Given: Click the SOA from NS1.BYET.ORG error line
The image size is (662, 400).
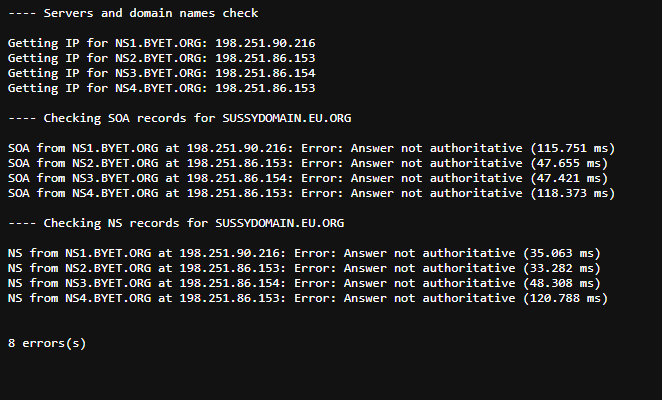Looking at the screenshot, I should (x=312, y=148).
